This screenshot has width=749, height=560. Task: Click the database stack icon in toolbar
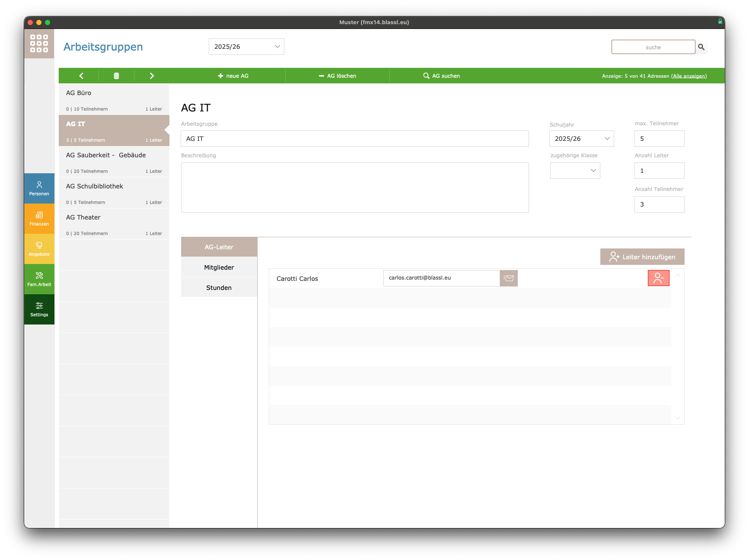tap(116, 76)
